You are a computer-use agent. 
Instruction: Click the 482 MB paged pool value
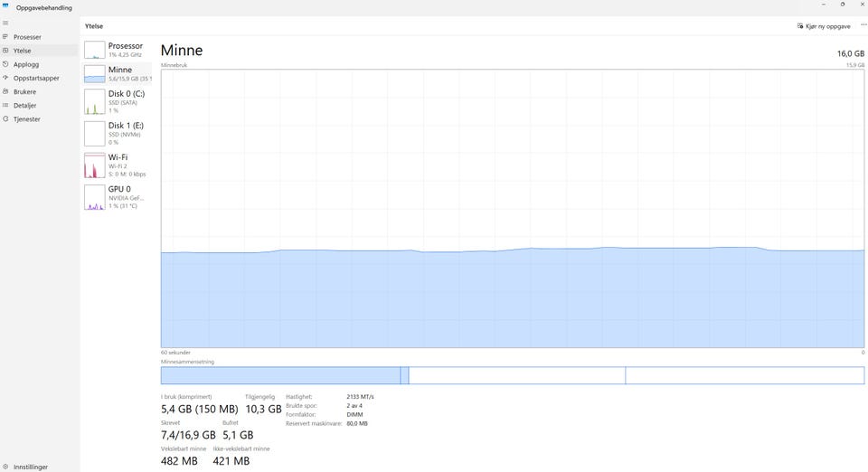point(179,461)
